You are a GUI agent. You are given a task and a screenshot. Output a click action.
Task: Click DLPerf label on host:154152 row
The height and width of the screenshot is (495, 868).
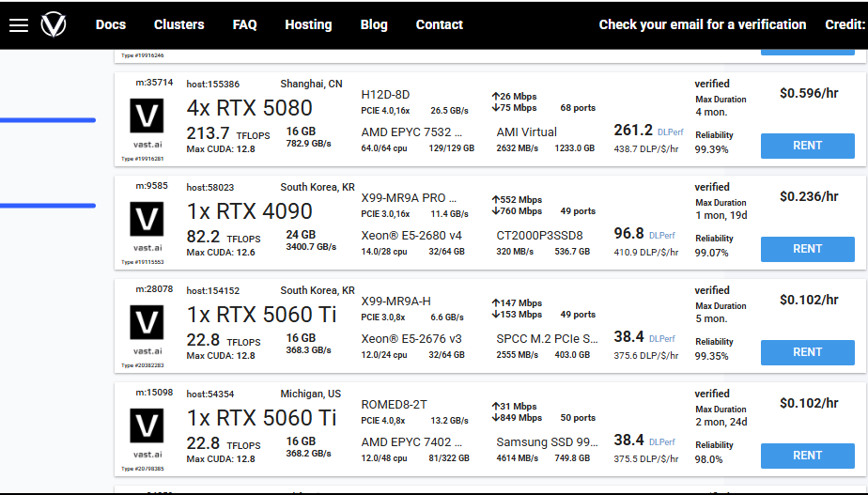[x=662, y=339]
